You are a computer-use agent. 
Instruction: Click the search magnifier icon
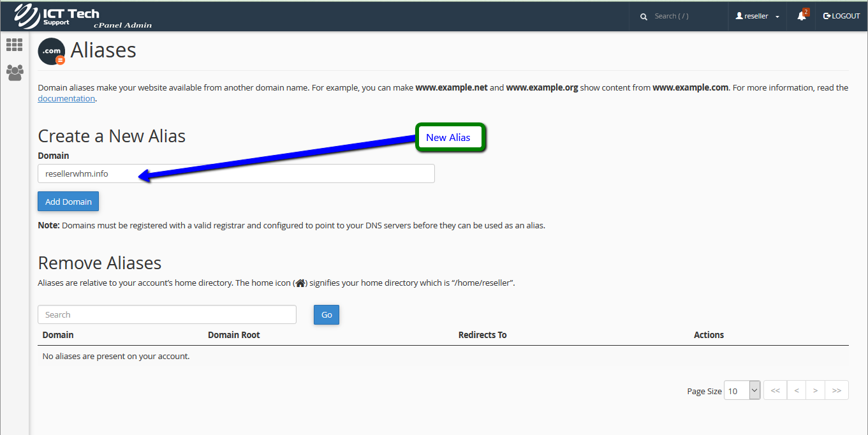(644, 17)
